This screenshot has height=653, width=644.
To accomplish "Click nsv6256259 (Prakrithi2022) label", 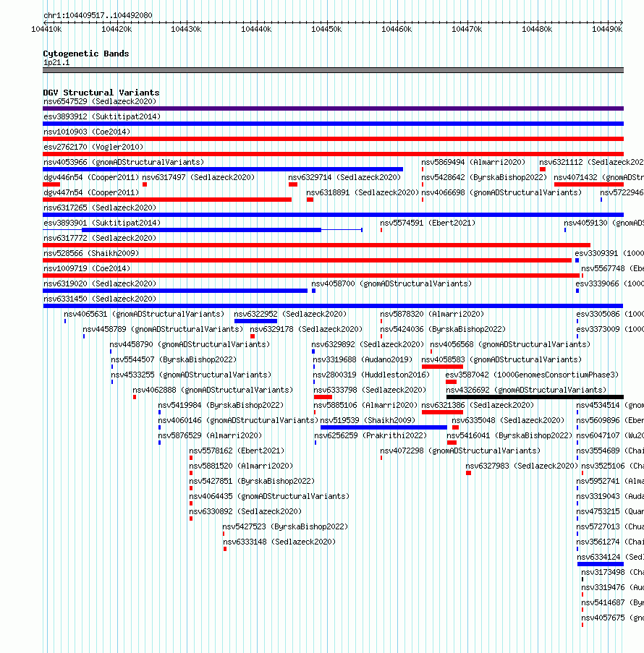I will pos(370,435).
